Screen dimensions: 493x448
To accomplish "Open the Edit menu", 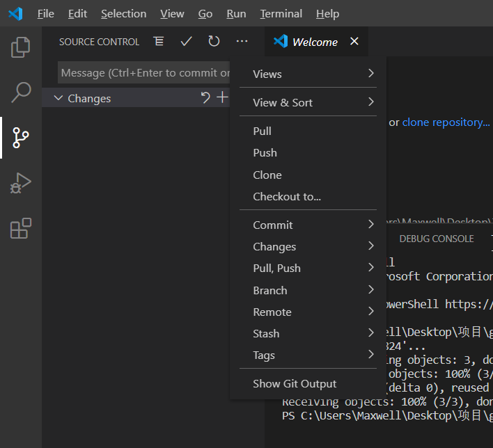I will [x=77, y=14].
